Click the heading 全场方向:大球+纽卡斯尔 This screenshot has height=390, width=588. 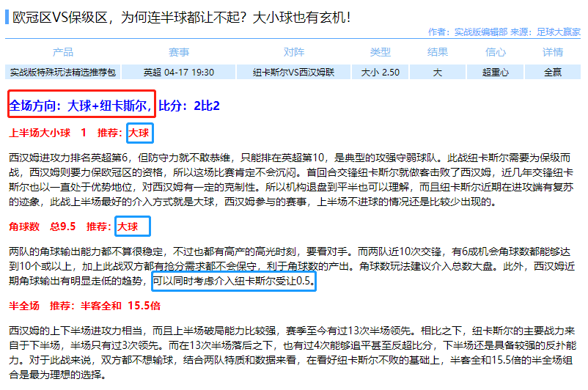pos(81,106)
